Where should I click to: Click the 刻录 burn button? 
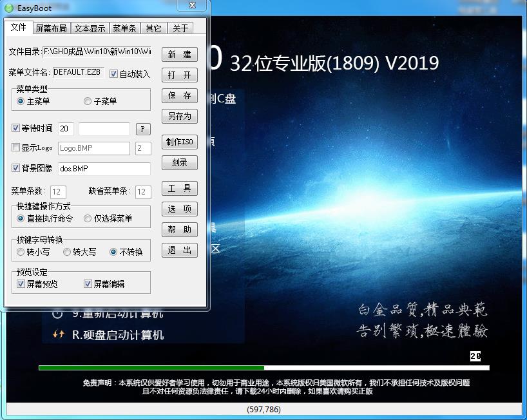tap(179, 162)
